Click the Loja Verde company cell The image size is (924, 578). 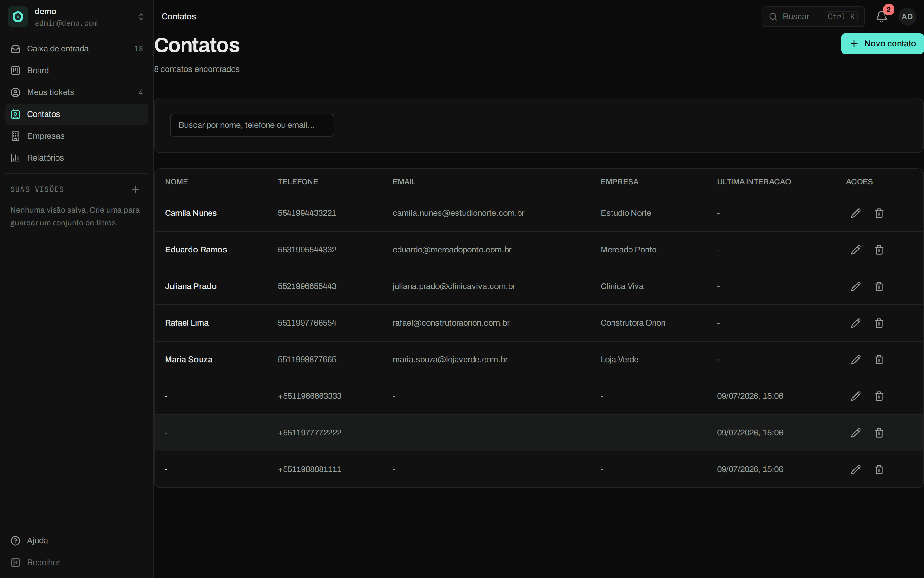(619, 359)
